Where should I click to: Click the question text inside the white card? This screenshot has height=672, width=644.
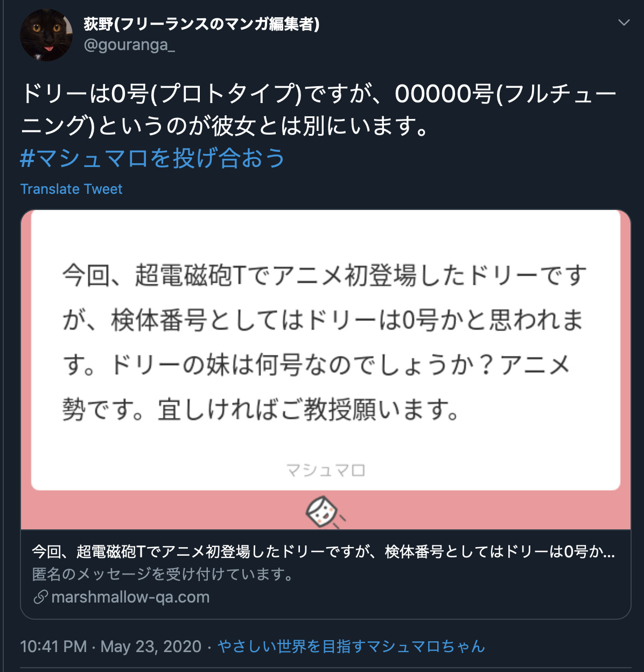pyautogui.click(x=324, y=342)
